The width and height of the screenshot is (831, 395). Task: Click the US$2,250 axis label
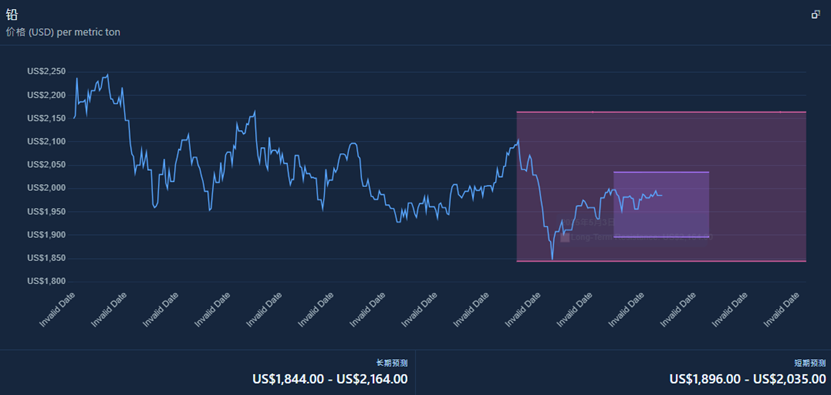47,72
